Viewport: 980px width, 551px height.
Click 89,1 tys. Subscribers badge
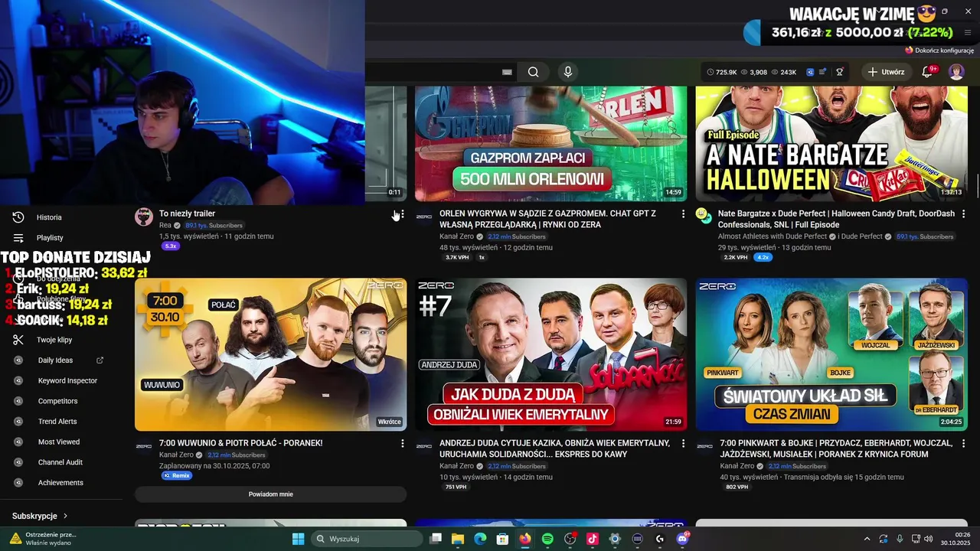[x=214, y=226]
